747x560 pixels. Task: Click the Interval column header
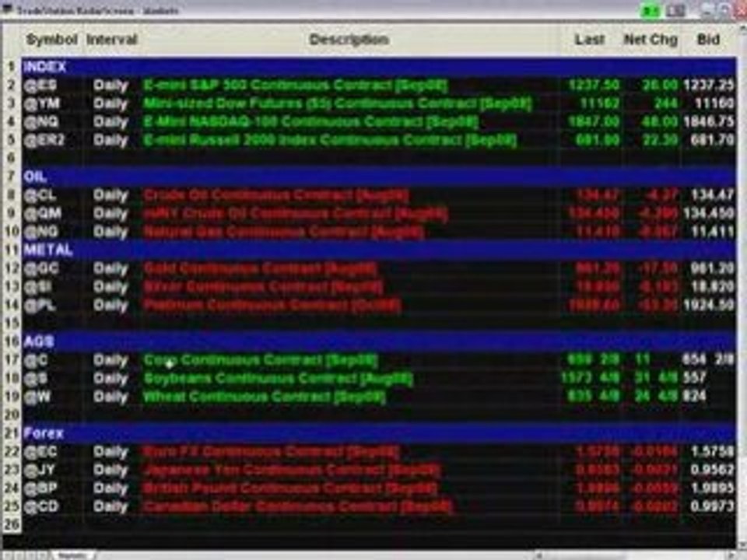(111, 40)
